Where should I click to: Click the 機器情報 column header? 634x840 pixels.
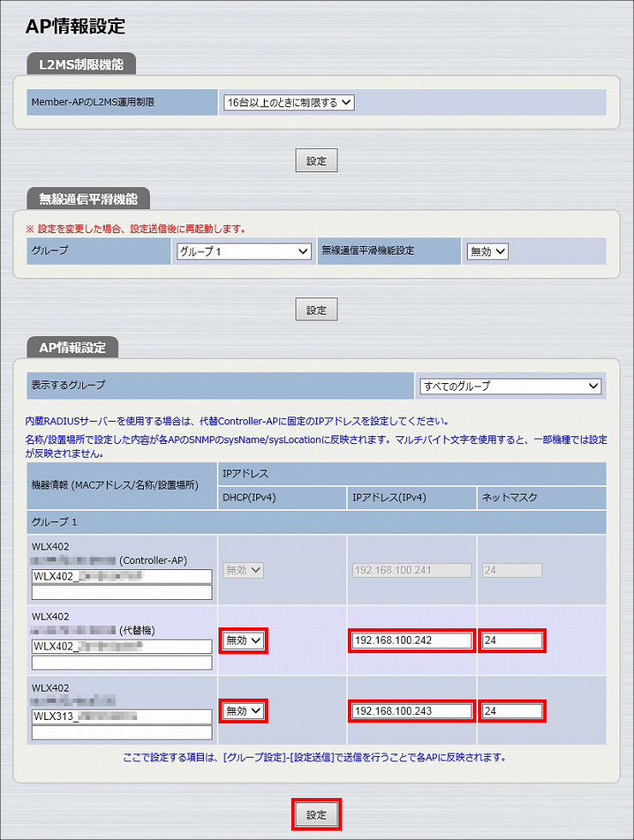(122, 486)
